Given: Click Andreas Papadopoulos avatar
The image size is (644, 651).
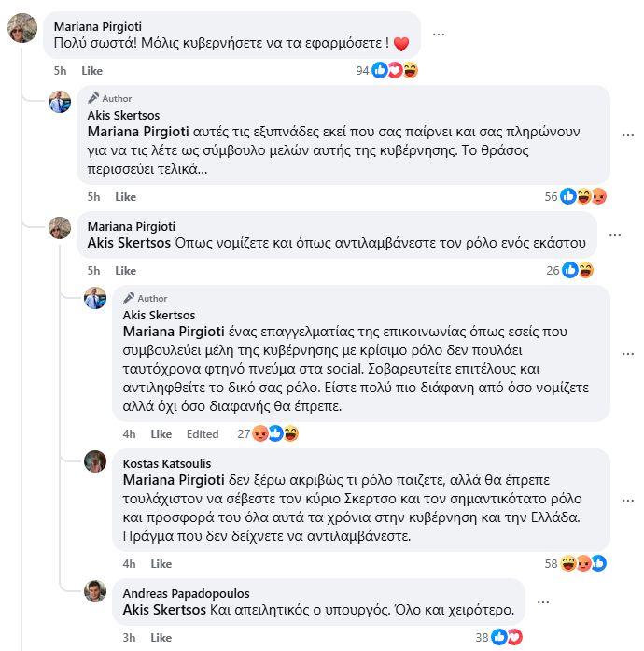Looking at the screenshot, I should tap(95, 591).
